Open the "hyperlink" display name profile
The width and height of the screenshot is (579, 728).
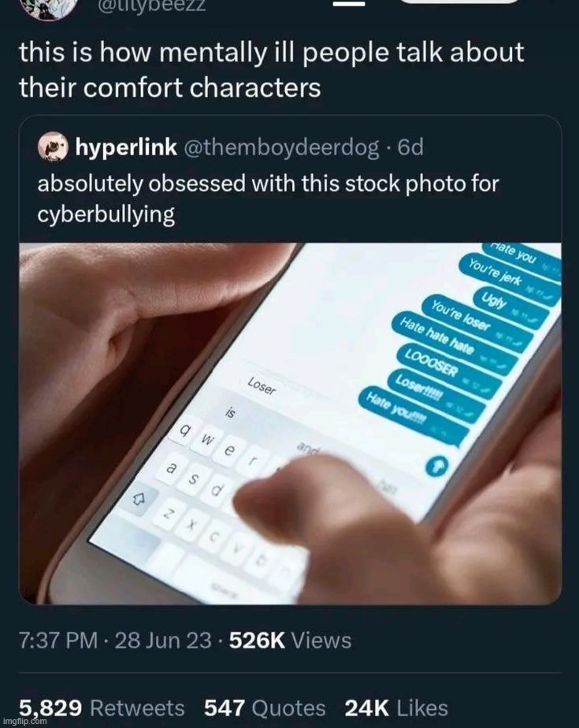[x=125, y=147]
